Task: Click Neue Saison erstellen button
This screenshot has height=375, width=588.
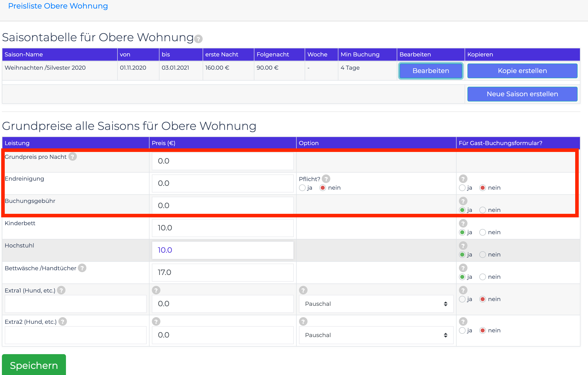Action: click(522, 94)
